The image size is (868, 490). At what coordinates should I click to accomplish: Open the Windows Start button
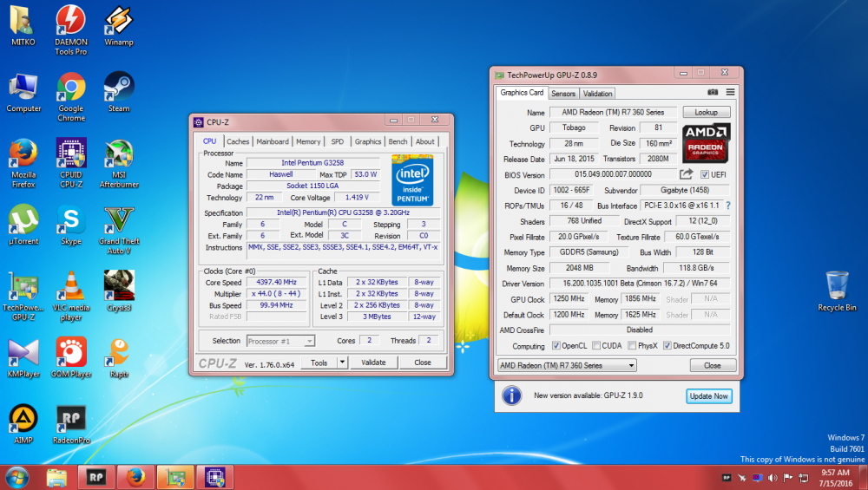pyautogui.click(x=16, y=477)
